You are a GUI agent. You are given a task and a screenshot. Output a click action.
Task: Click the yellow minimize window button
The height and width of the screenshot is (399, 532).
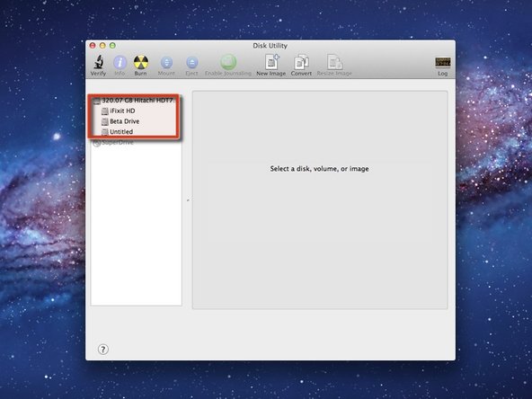pyautogui.click(x=102, y=46)
